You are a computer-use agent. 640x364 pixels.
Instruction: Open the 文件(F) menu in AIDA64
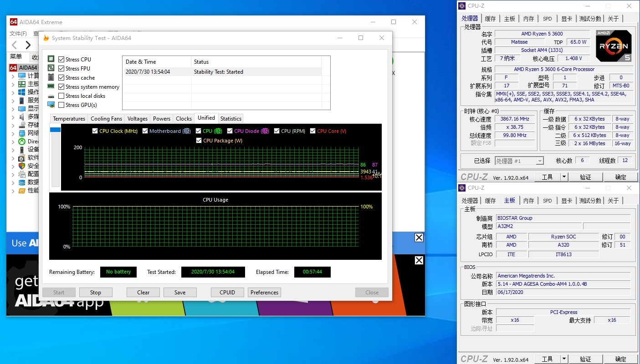[x=18, y=34]
